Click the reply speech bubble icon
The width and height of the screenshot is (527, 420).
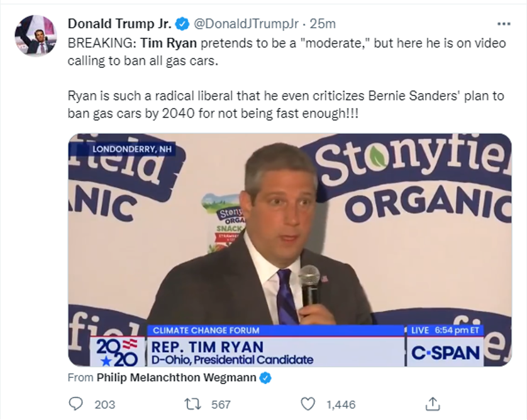point(76,404)
